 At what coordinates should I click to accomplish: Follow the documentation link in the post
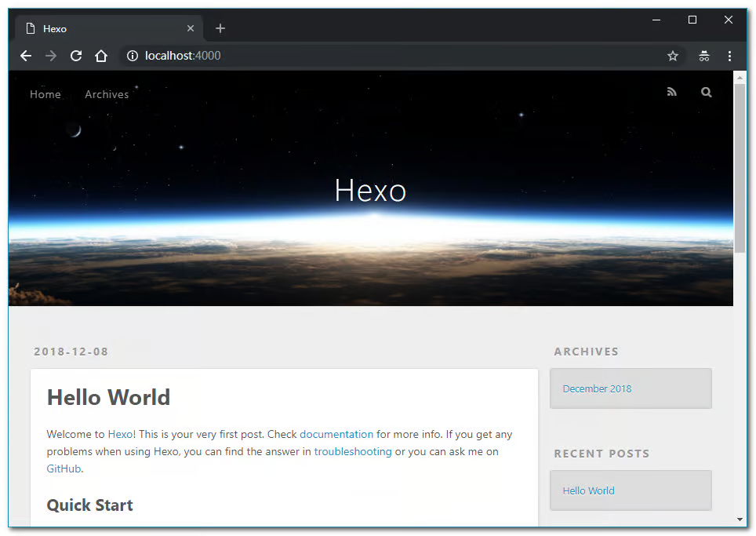pos(336,434)
